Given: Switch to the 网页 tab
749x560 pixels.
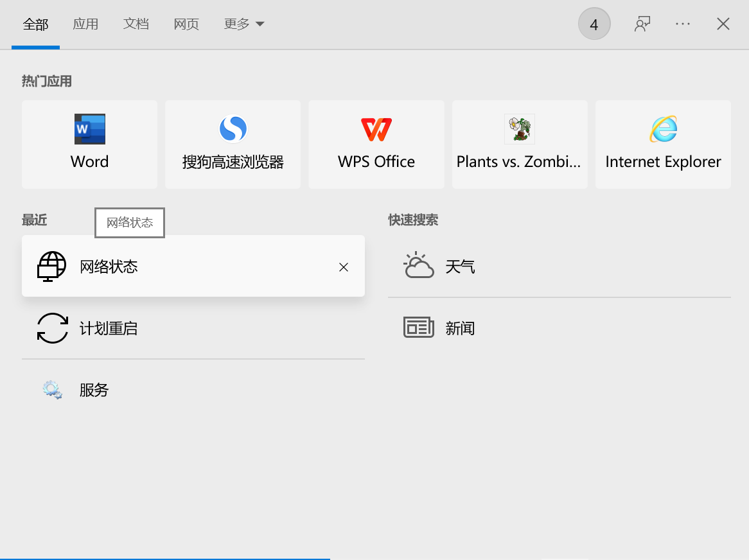Looking at the screenshot, I should point(186,24).
